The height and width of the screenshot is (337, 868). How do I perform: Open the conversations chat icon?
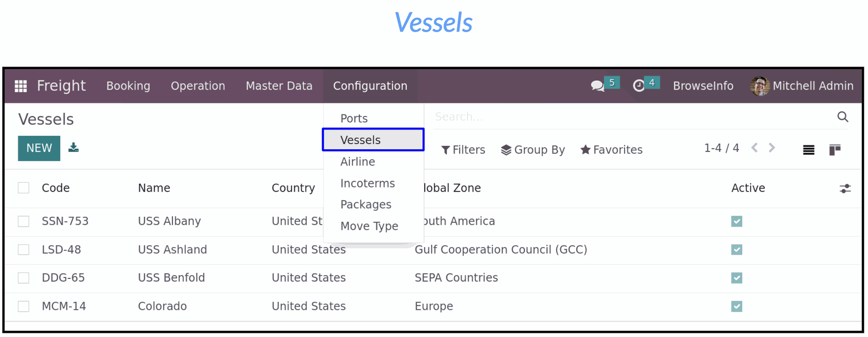(598, 86)
